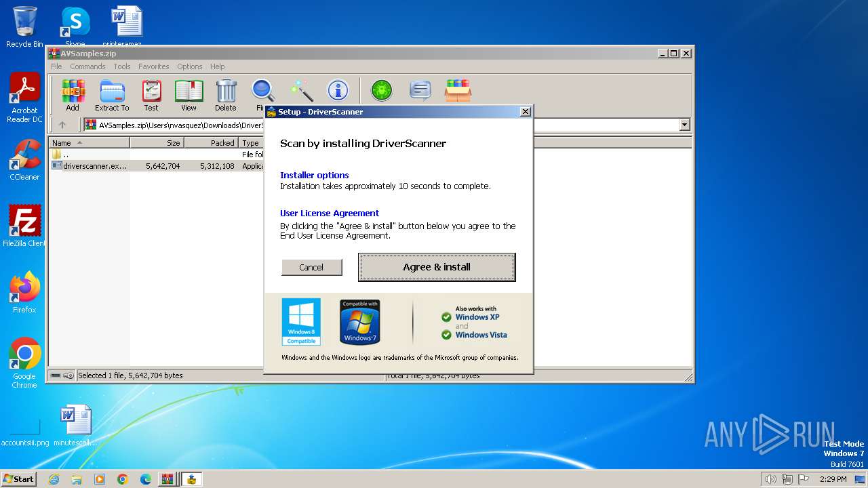The width and height of the screenshot is (868, 488).
Task: Open Google Chrome desktop shortcut
Action: [24, 363]
